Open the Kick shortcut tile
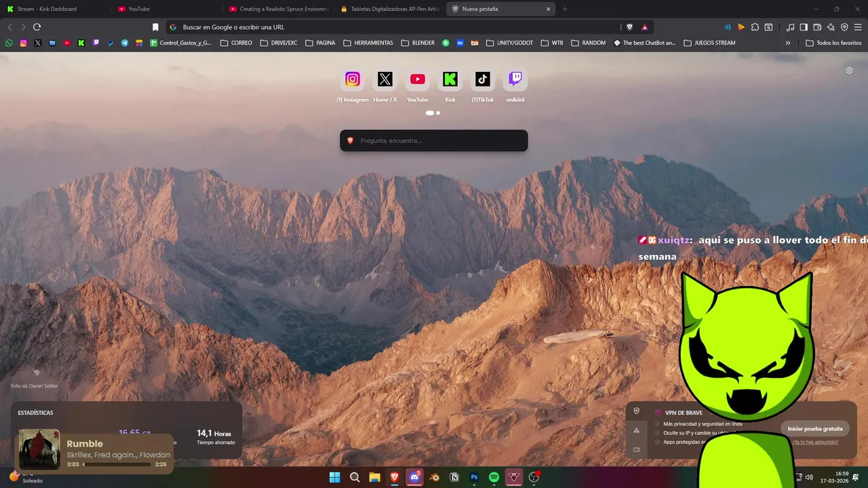 (x=450, y=79)
